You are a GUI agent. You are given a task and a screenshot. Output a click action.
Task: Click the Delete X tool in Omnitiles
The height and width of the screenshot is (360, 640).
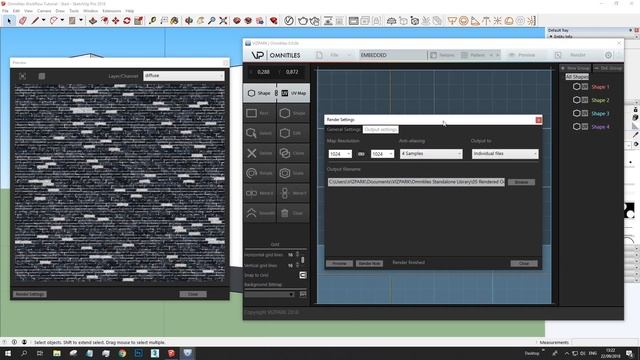[x=260, y=153]
